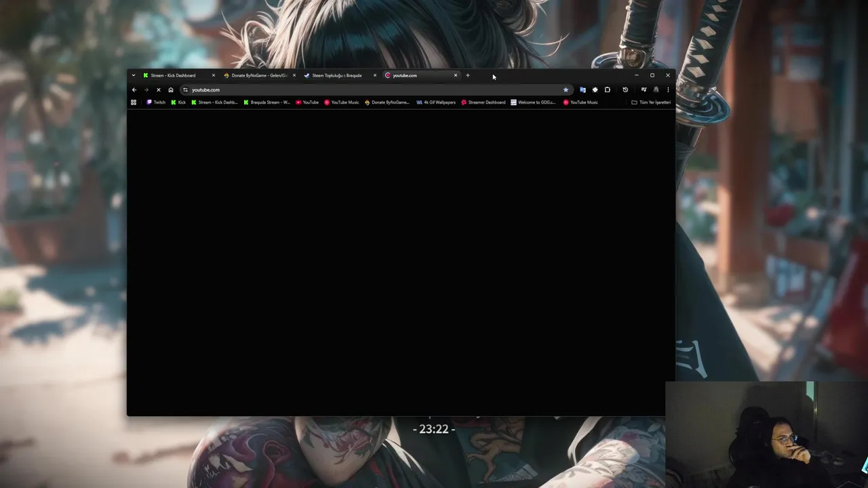868x488 pixels.
Task: Open the Braquda Stream bookmark
Action: [267, 102]
